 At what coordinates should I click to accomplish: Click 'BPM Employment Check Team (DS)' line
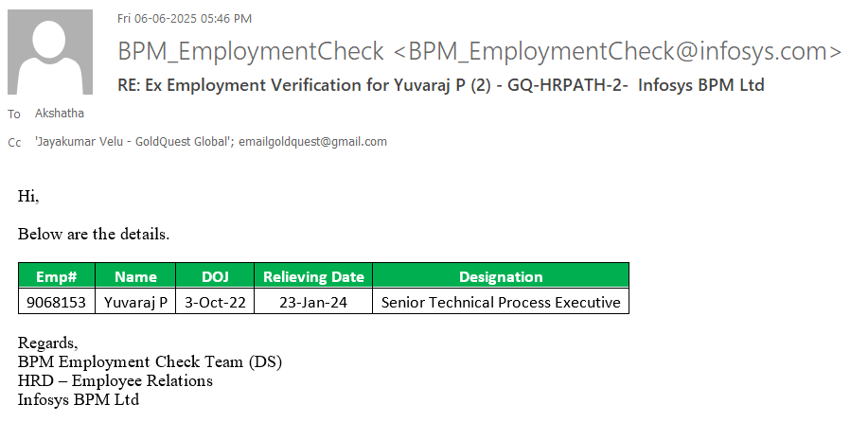tap(150, 361)
